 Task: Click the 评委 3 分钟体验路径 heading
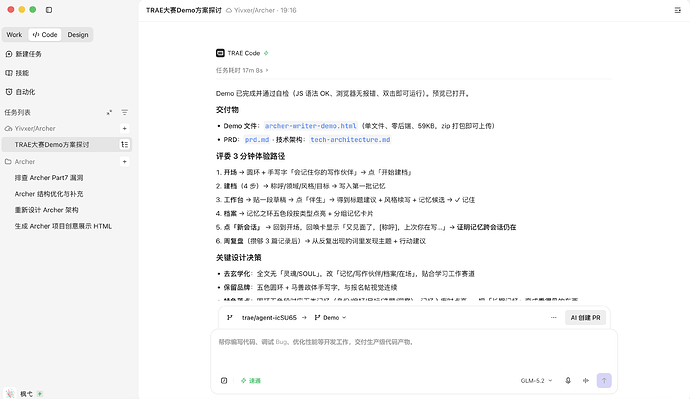250,156
